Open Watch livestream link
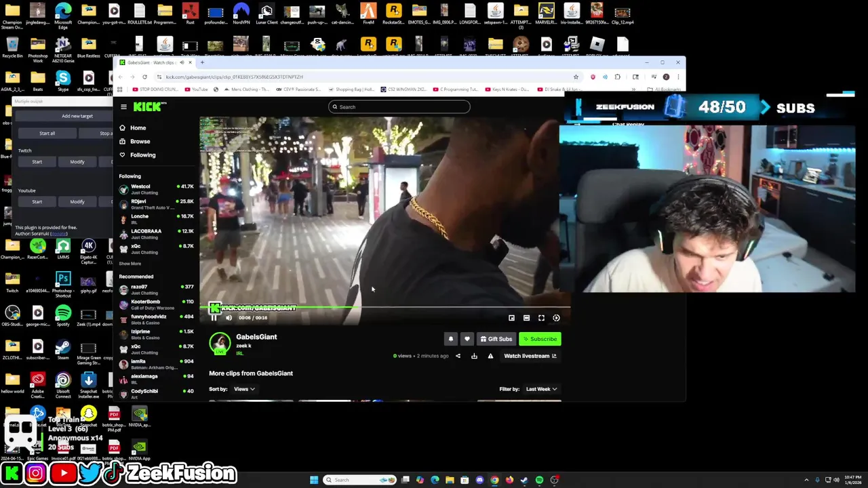 tap(530, 356)
